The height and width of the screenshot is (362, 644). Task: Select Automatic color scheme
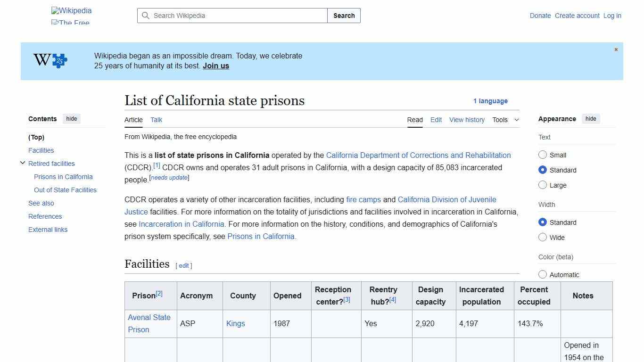click(x=543, y=274)
